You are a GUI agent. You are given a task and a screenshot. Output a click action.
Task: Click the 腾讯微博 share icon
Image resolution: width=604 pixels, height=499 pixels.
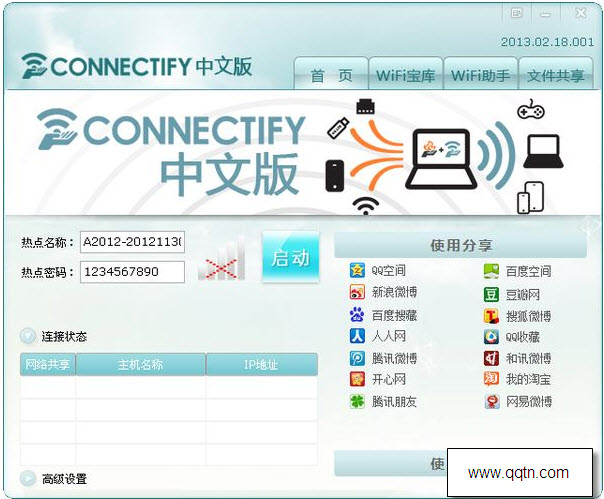357,359
